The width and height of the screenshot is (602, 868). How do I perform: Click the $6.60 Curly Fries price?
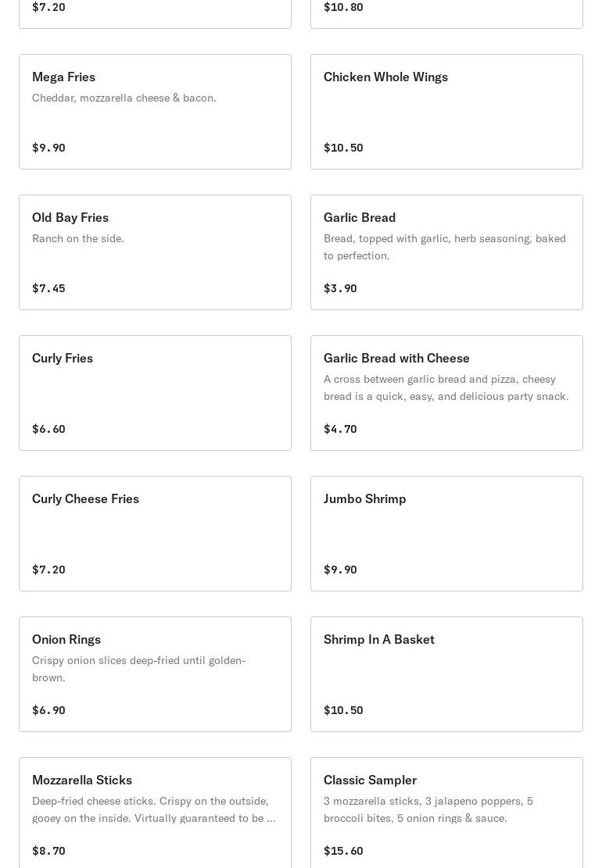(48, 429)
